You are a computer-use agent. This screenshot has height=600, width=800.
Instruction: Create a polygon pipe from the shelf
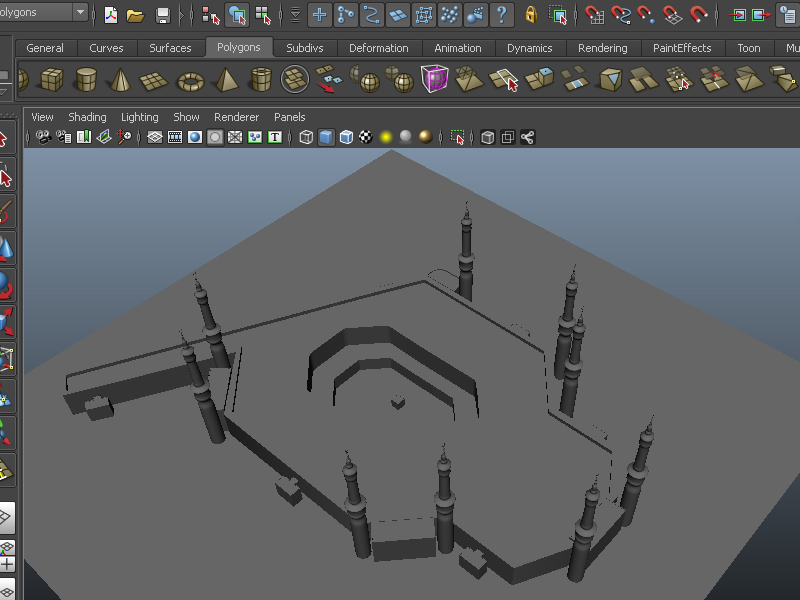point(261,80)
